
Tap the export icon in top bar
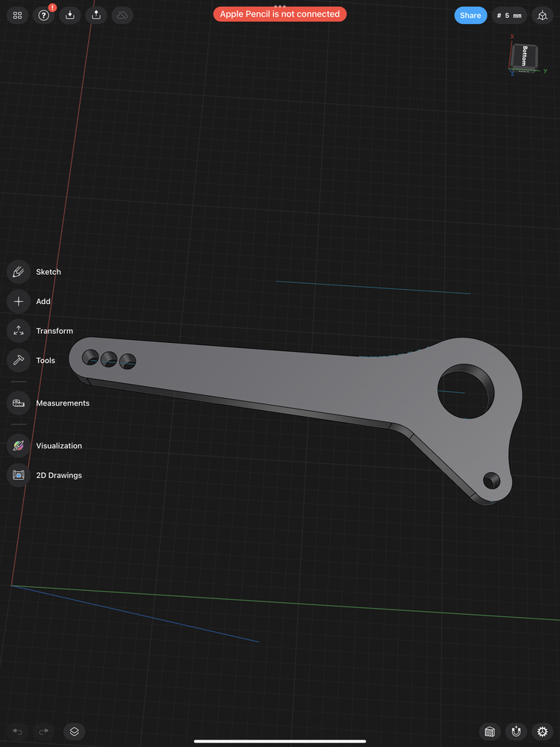96,15
